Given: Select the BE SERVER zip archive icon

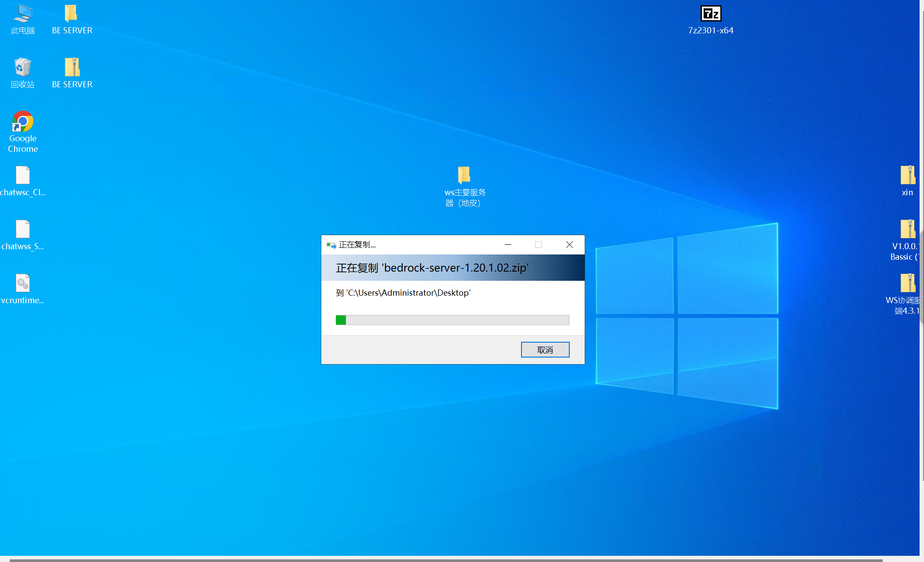Looking at the screenshot, I should (x=72, y=68).
